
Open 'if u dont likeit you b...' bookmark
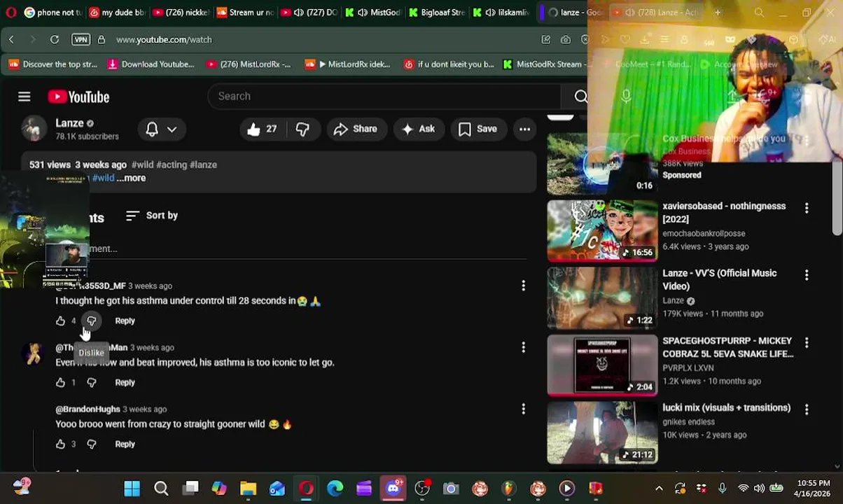pyautogui.click(x=449, y=64)
